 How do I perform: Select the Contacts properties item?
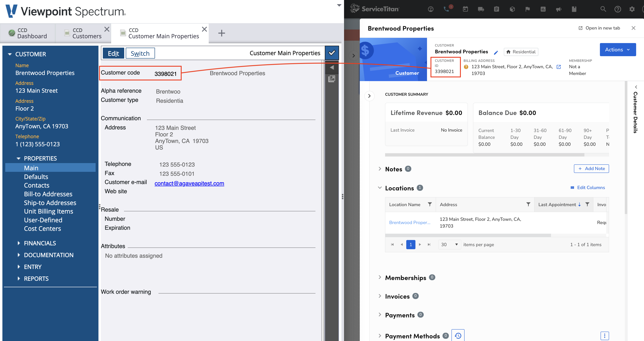tap(36, 185)
